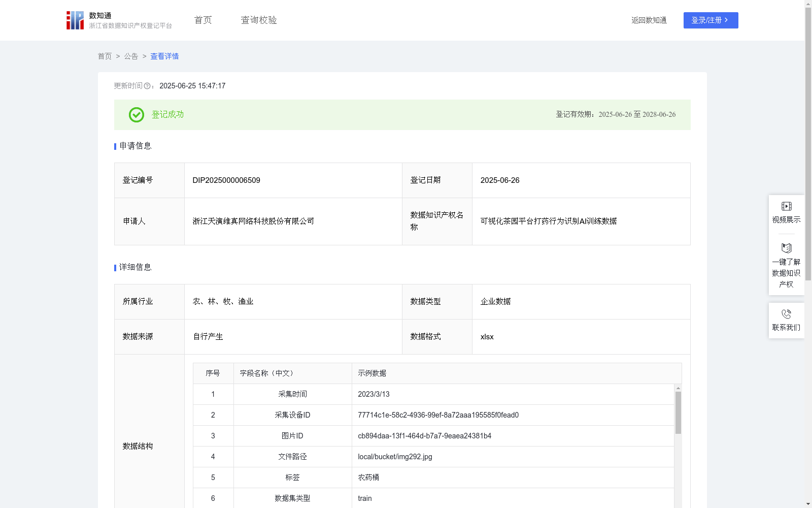Select sample value train

point(365,498)
